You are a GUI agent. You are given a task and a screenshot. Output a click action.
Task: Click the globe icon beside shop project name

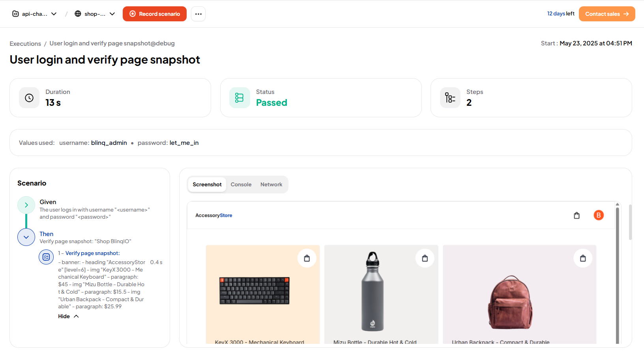point(77,13)
